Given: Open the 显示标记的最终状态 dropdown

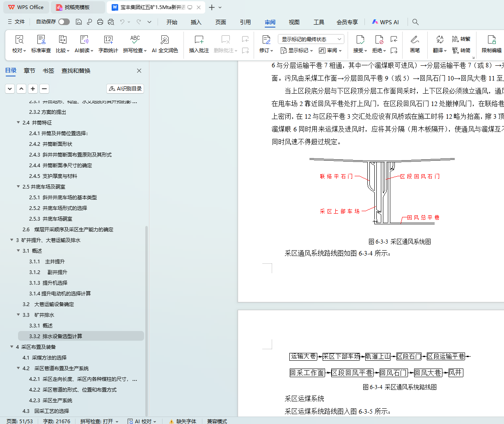Looking at the screenshot, I should coord(311,39).
